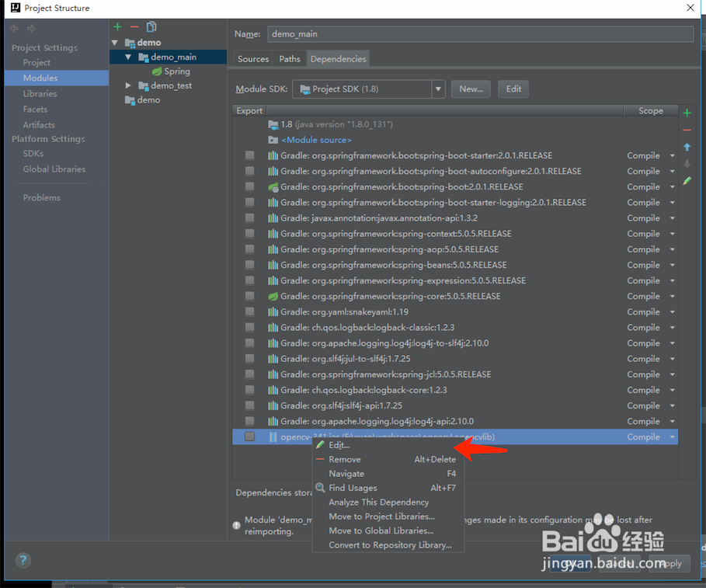This screenshot has width=706, height=588.
Task: Remove selected module with red minus
Action: click(x=134, y=27)
